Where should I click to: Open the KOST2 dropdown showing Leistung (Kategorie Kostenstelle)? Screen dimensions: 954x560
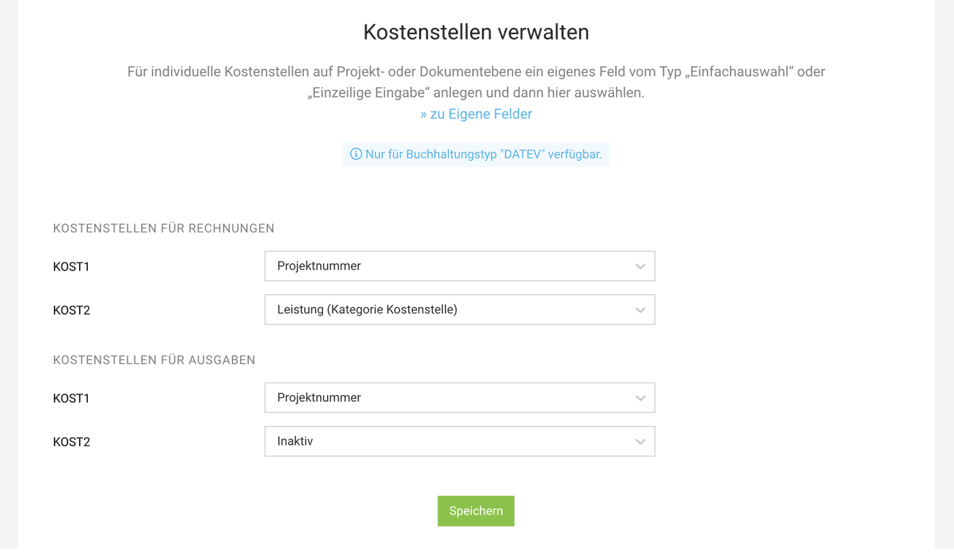(x=460, y=309)
